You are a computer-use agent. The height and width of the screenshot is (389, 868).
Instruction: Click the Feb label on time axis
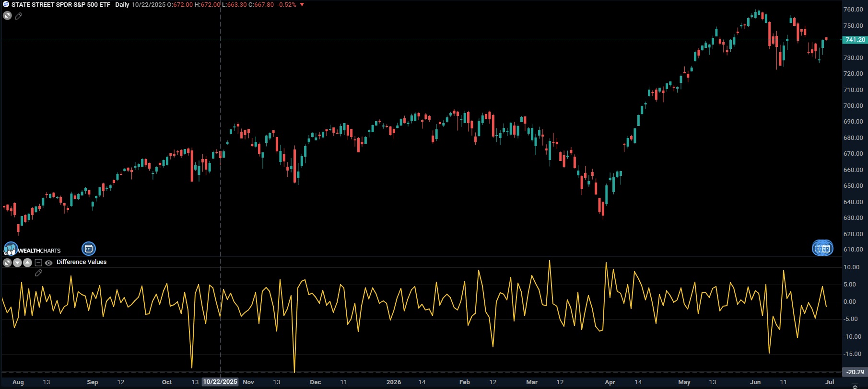pyautogui.click(x=465, y=382)
